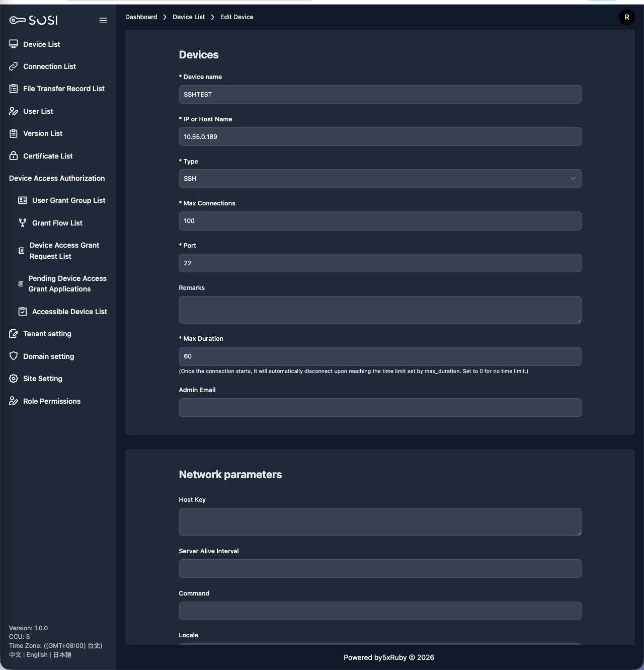Open the Type dropdown showing SSH

[380, 179]
